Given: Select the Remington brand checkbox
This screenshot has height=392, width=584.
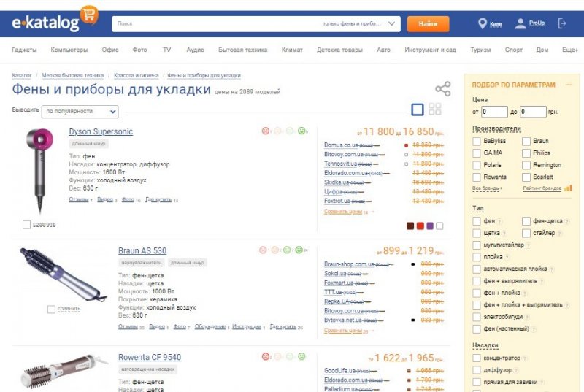Looking at the screenshot, I should click(526, 165).
